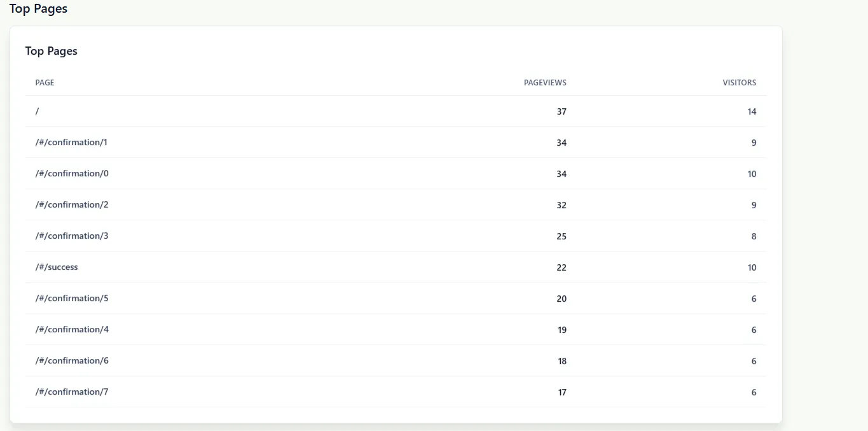Click the pageviews value 17 in last row
The height and width of the screenshot is (431, 868).
561,392
